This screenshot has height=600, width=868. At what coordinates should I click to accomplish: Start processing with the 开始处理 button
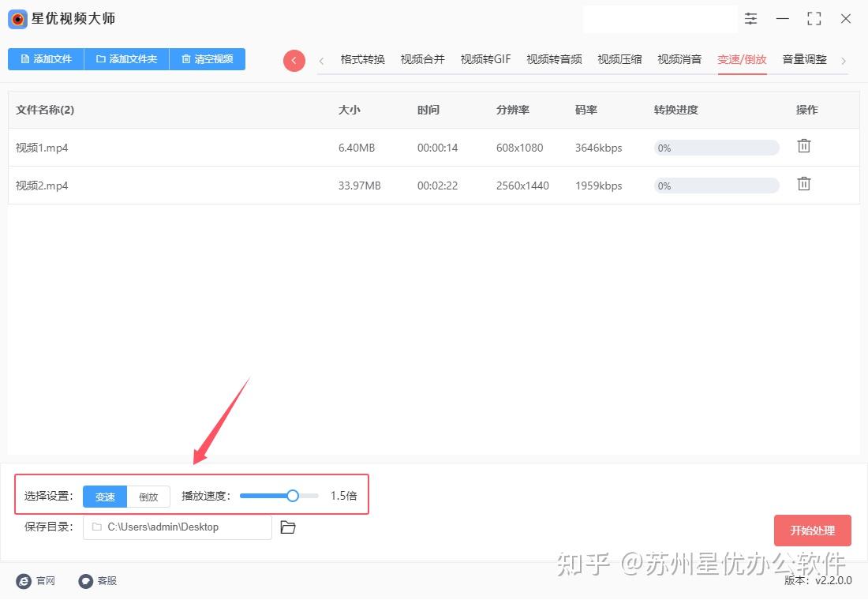pos(812,531)
